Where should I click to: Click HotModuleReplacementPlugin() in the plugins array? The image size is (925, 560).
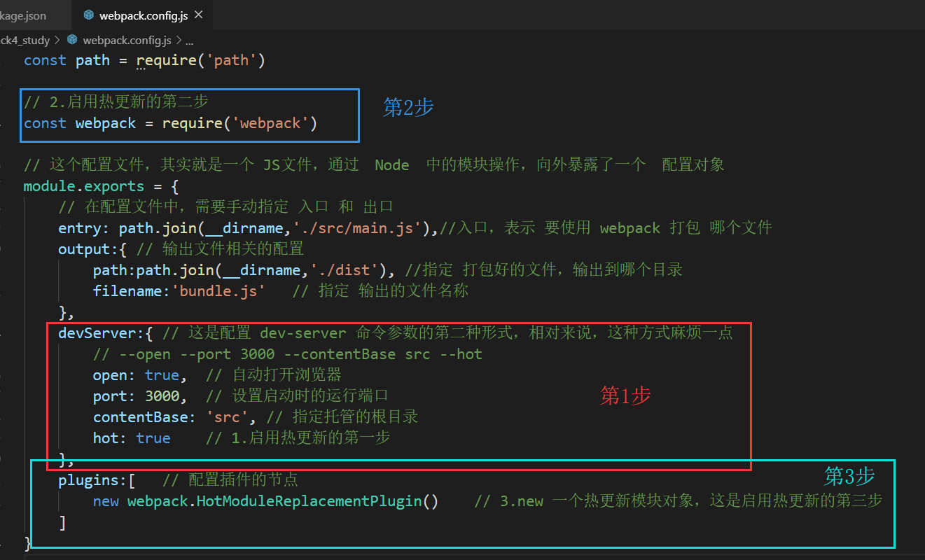(x=317, y=501)
